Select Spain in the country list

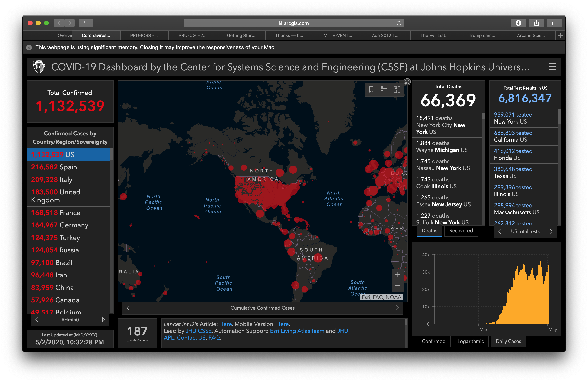(69, 167)
